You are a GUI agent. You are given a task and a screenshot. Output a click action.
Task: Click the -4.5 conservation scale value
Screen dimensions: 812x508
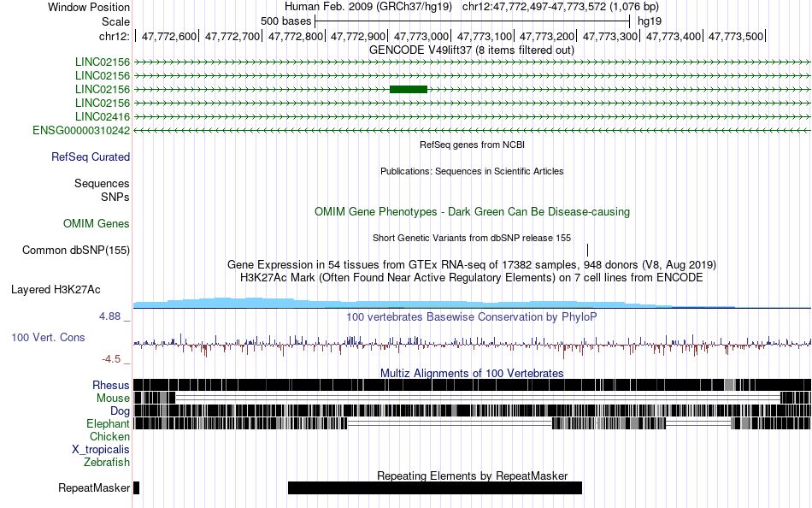(x=111, y=359)
